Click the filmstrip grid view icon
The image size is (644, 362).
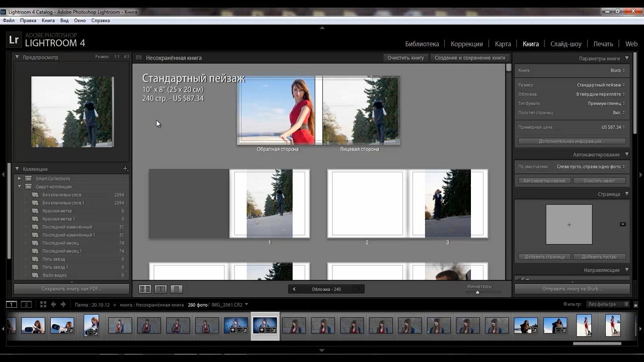[43, 304]
